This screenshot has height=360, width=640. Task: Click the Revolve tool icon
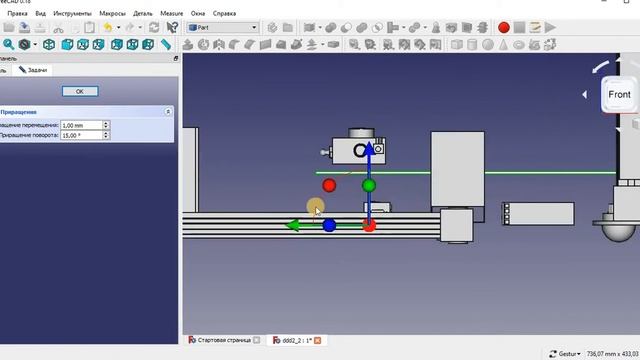click(x=203, y=44)
